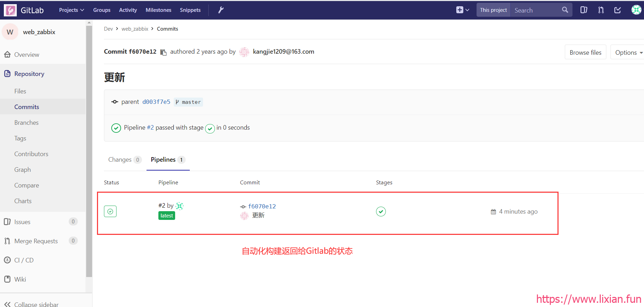This screenshot has width=644, height=307.
Task: Open Contributors in the Repository submenu
Action: coord(31,154)
